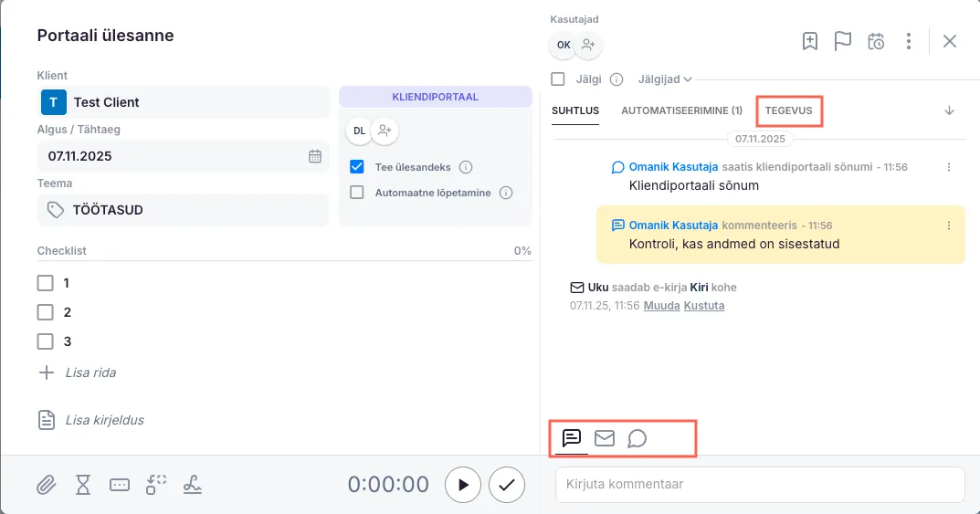Select the email envelope message type
980x514 pixels.
click(604, 438)
